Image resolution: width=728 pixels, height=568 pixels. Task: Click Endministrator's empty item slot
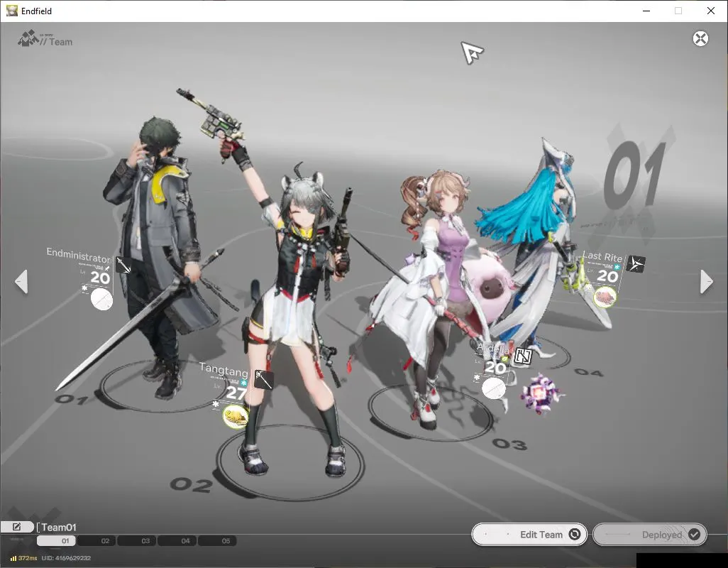(x=102, y=300)
